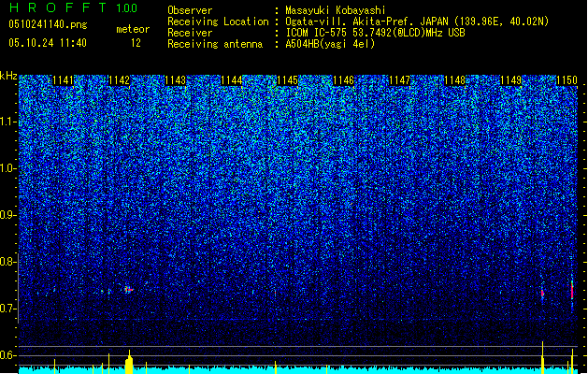Viewport: 588px width, 374px height.
Task: Click the Receiver field label
Action: click(x=190, y=33)
